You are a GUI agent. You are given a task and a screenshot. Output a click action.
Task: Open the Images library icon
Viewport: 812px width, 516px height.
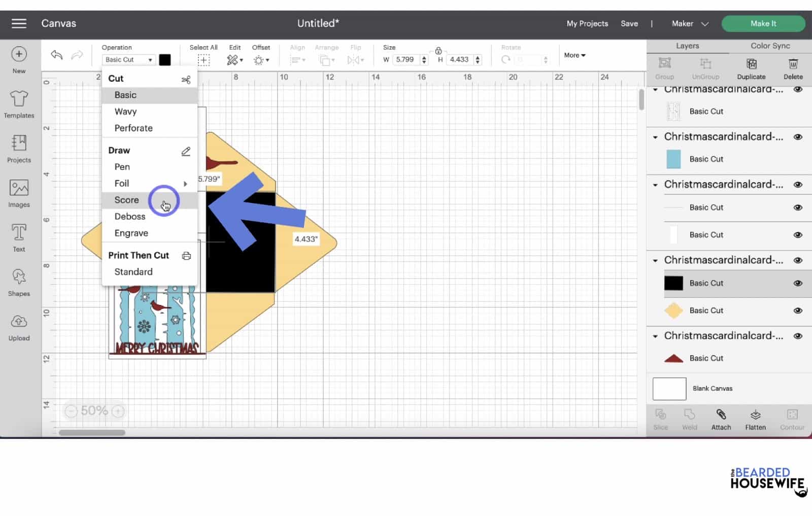19,189
